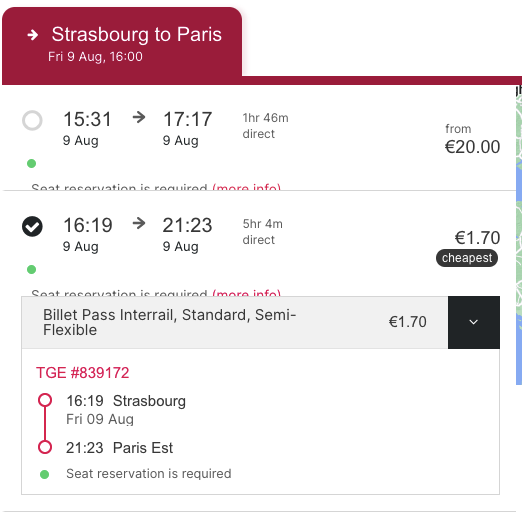Click the arrow between 16:19 and 21:23
This screenshot has width=522, height=512.
coord(139,223)
